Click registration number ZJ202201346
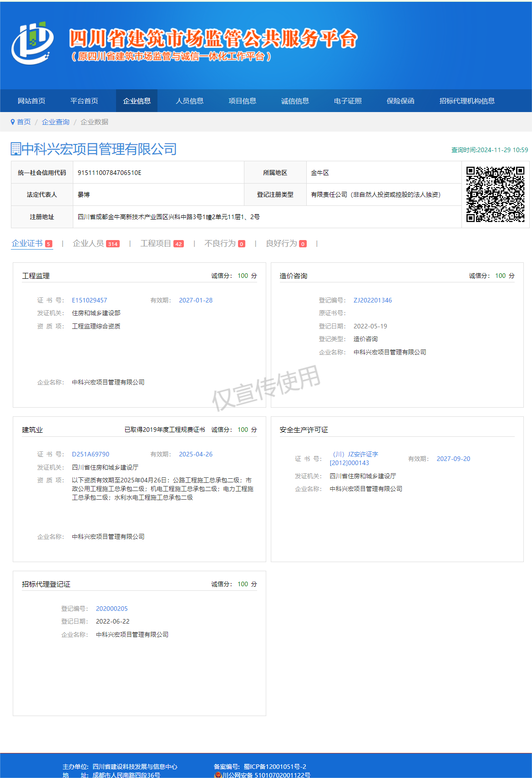 coord(373,300)
